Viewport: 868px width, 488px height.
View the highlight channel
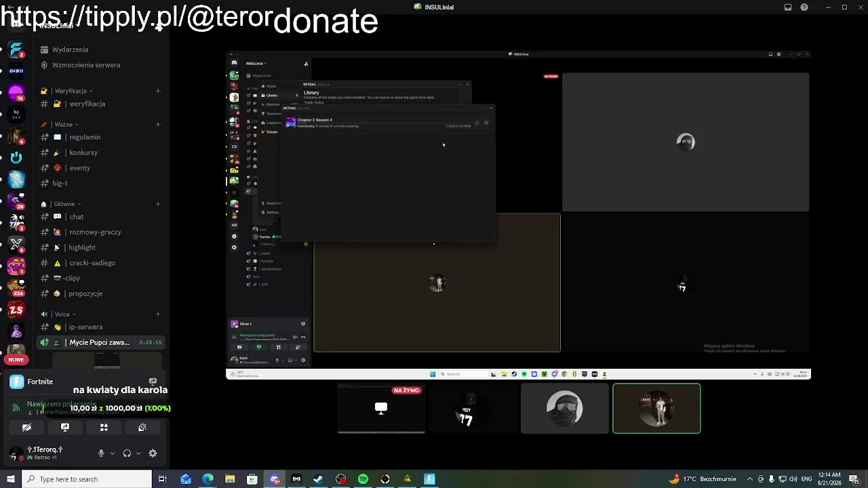pyautogui.click(x=102, y=247)
